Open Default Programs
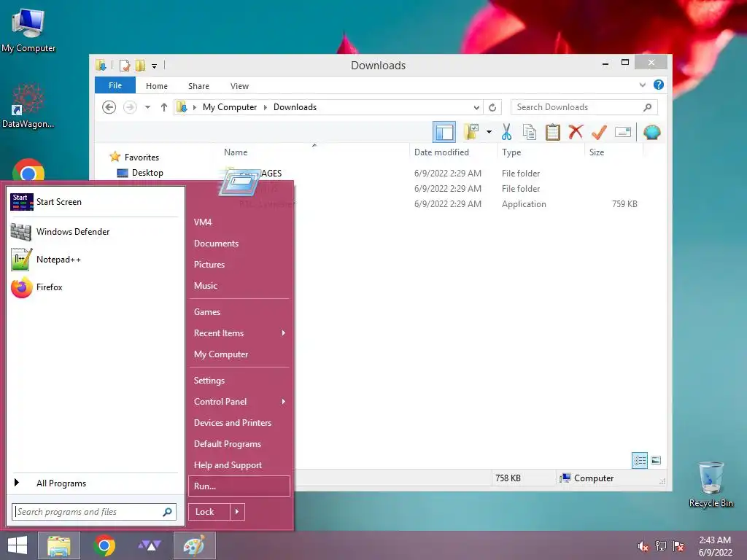The image size is (747, 560). pos(239,444)
